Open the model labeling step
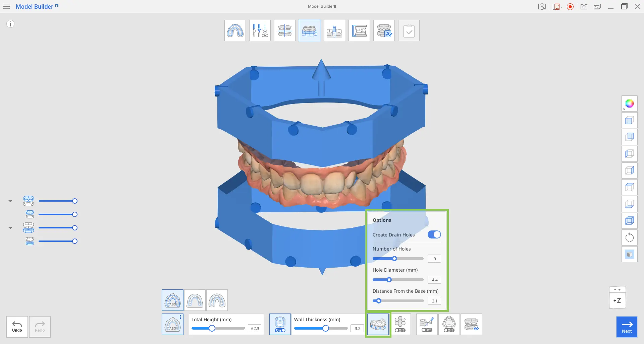This screenshot has width=644, height=344. click(x=384, y=30)
